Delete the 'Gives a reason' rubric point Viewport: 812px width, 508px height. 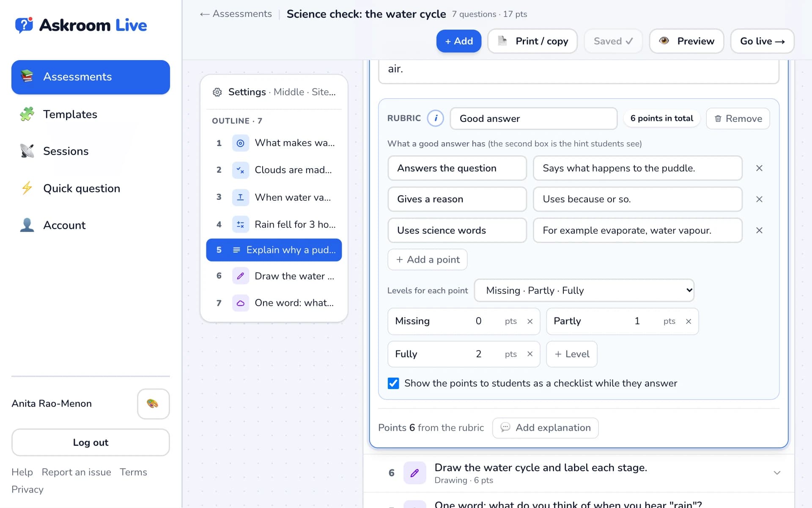[x=759, y=199]
